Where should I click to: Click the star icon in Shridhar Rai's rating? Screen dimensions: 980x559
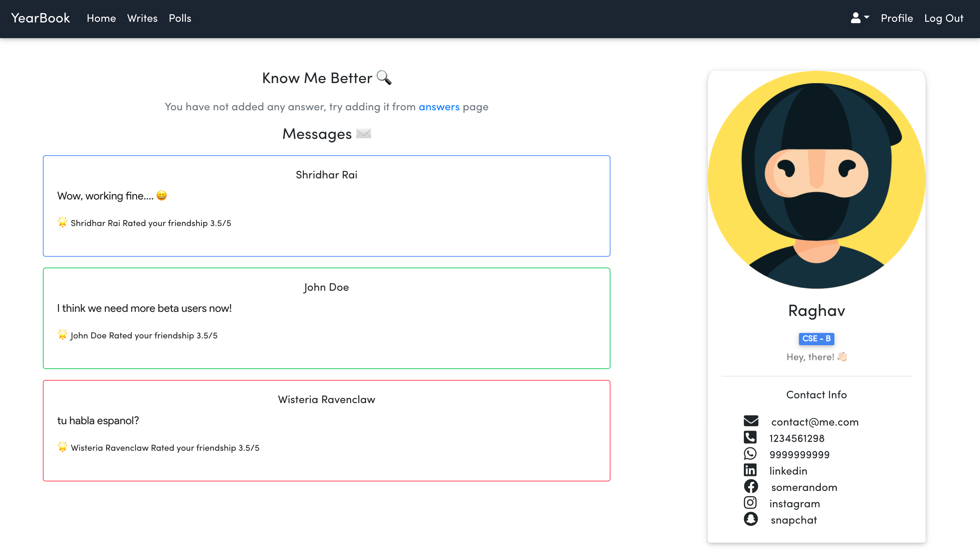[x=62, y=222]
